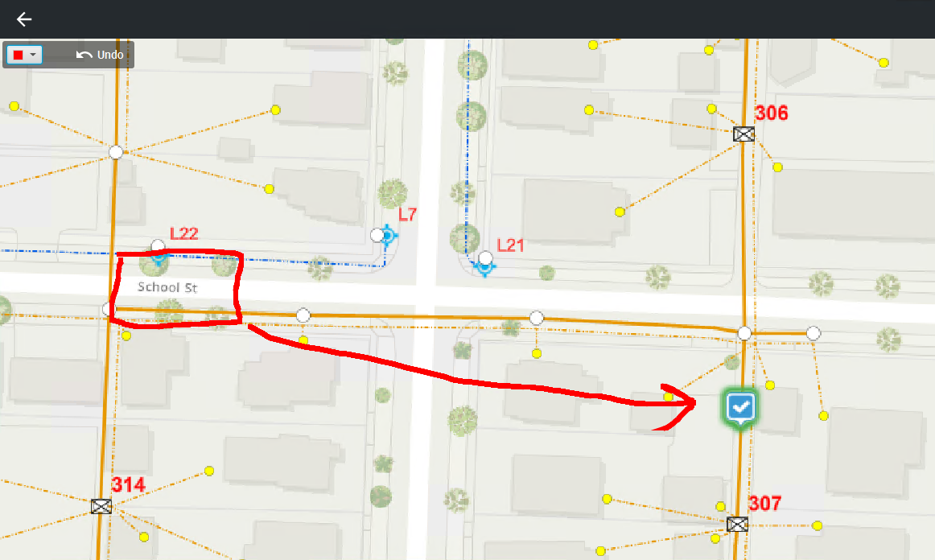Click the crossed-box symbol labeled 307
935x560 pixels.
[737, 525]
